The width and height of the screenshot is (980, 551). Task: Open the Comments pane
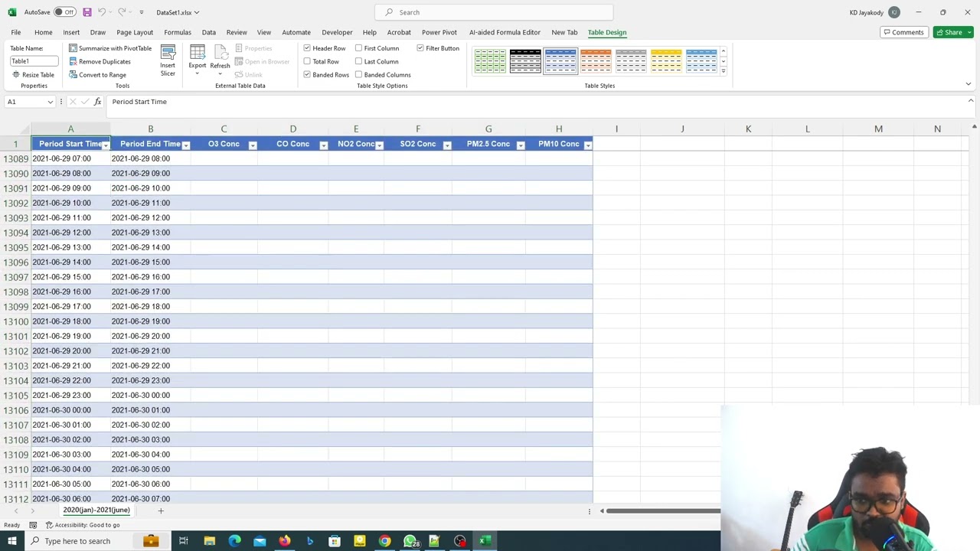[903, 32]
